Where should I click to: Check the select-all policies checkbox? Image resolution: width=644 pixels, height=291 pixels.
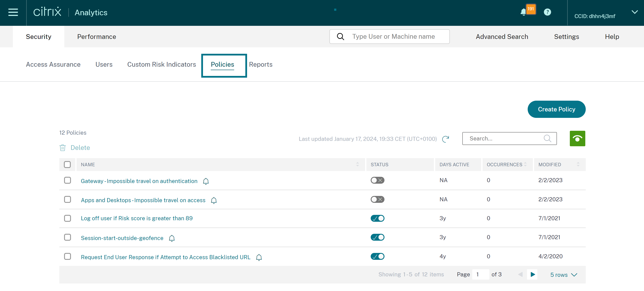(67, 165)
